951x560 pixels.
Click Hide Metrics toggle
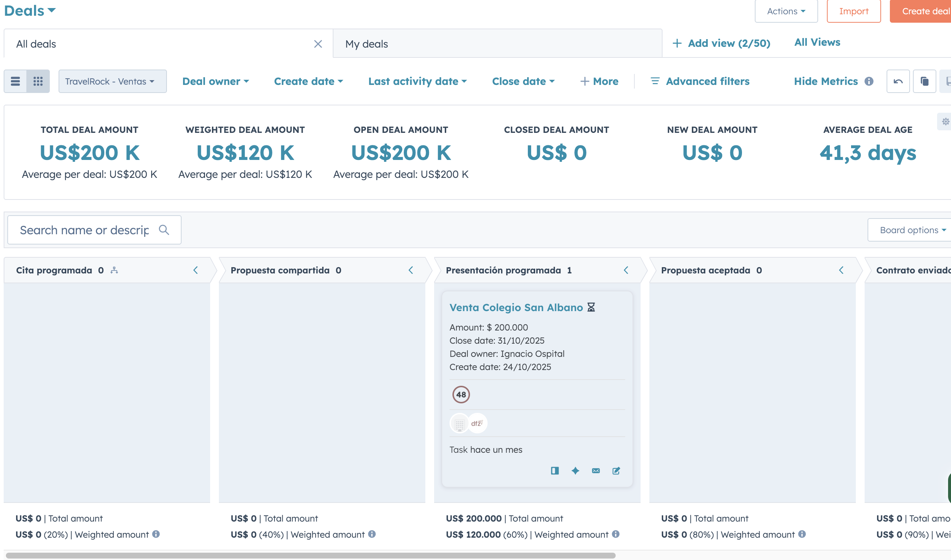tap(825, 81)
